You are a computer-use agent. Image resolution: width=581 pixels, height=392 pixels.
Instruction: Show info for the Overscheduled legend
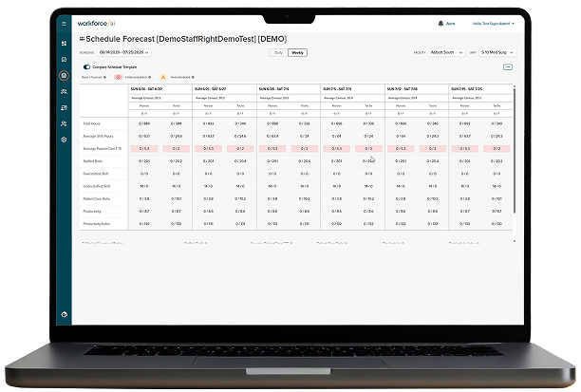point(193,77)
